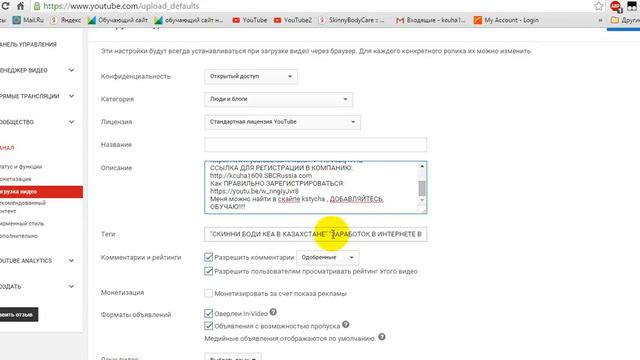The image size is (640, 360).
Task: Toggle Разрешить комментарии checkbox
Action: (209, 257)
